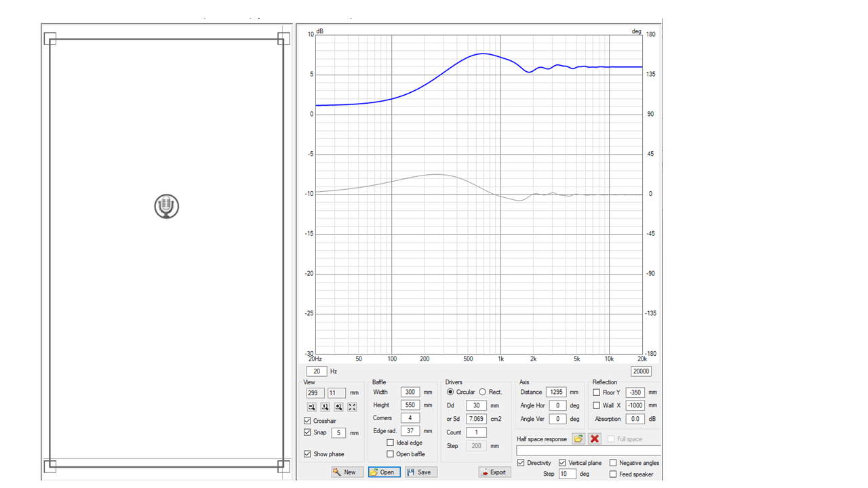The image size is (868, 488).
Task: Enable Floor Y reflection
Action: [x=597, y=392]
